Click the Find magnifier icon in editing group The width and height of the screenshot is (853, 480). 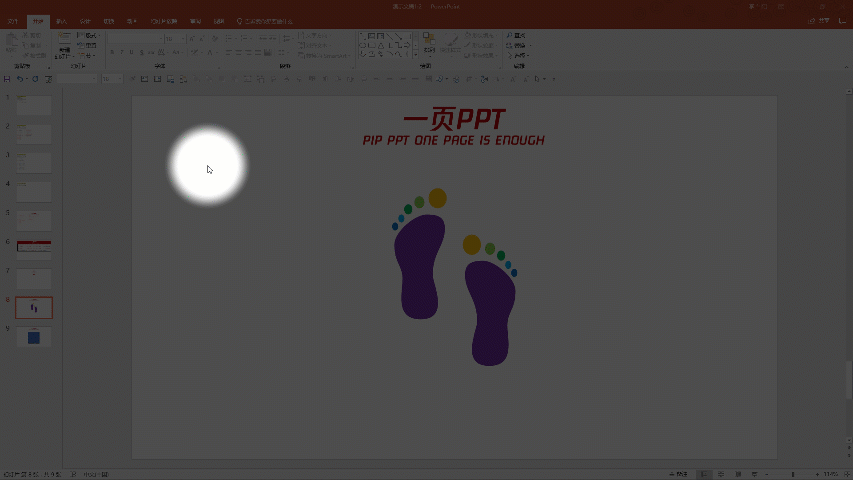coord(509,36)
